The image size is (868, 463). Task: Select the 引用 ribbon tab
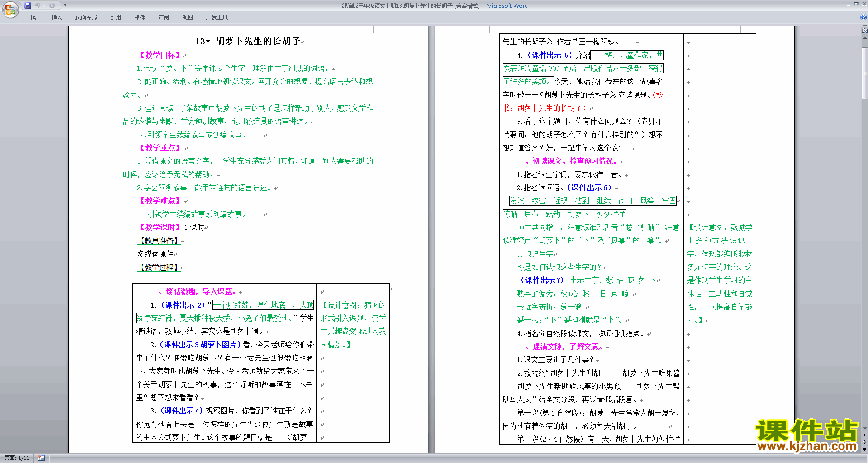(116, 18)
